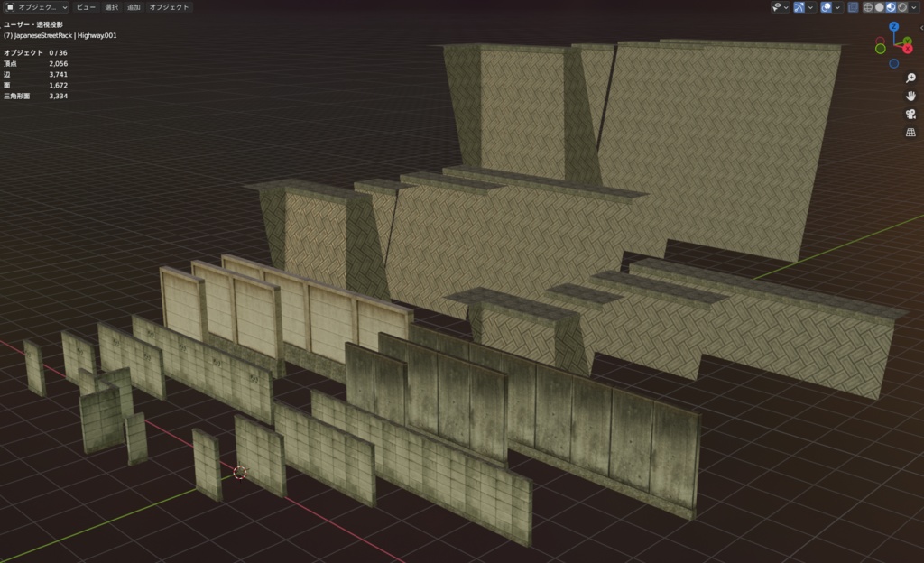924x563 pixels.
Task: Switch to solid viewport shading
Action: 879,7
